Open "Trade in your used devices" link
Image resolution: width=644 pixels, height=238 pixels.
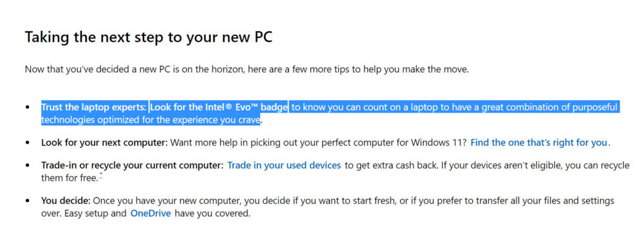pyautogui.click(x=284, y=165)
